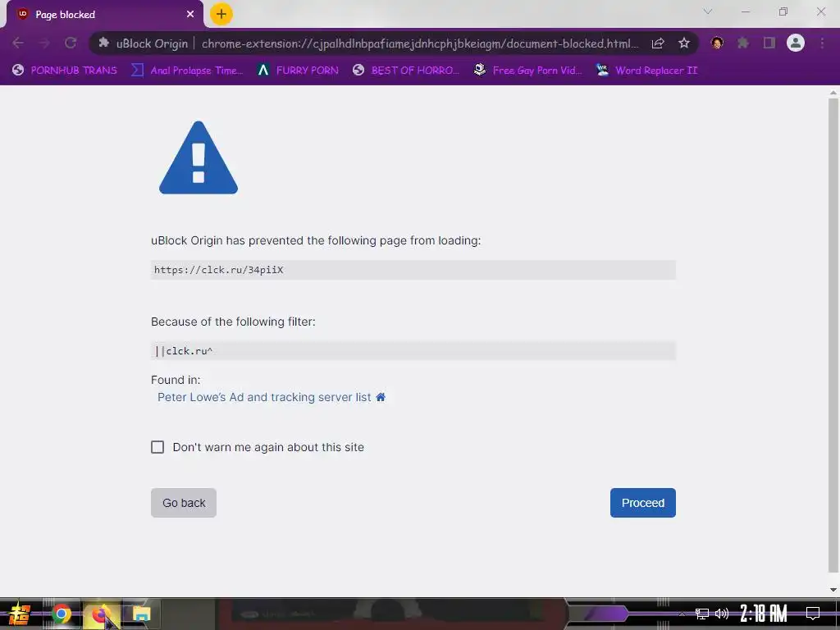Click the network icon in system tray
The height and width of the screenshot is (630, 840).
click(702, 614)
